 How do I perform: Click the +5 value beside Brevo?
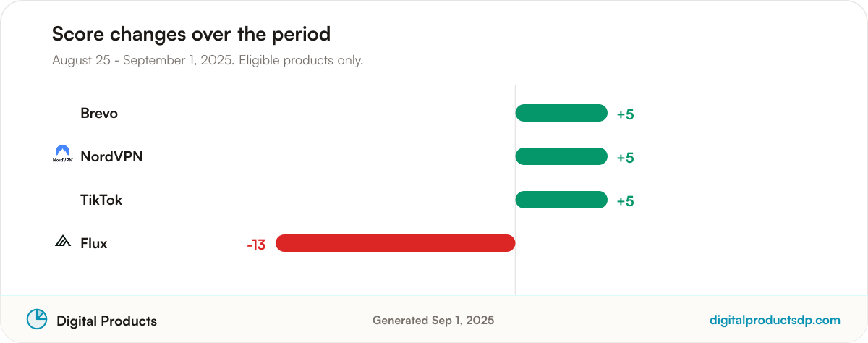click(626, 114)
